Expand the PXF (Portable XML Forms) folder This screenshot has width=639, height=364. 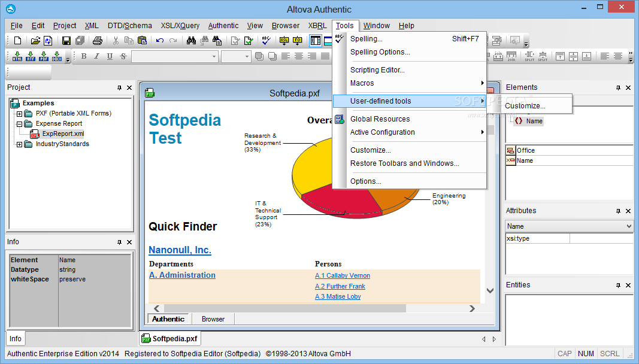click(19, 114)
